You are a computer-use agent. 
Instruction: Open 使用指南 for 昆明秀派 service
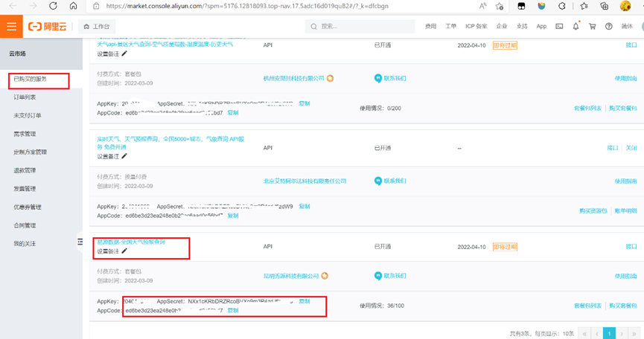pyautogui.click(x=625, y=276)
